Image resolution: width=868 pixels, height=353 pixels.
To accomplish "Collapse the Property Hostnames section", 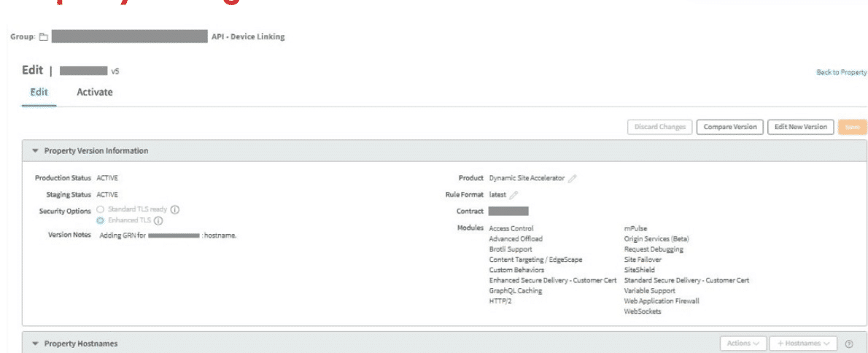I will pos(35,344).
